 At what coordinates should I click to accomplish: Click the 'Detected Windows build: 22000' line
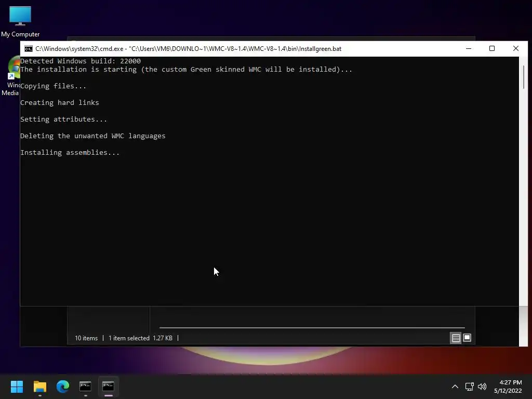[x=81, y=61]
